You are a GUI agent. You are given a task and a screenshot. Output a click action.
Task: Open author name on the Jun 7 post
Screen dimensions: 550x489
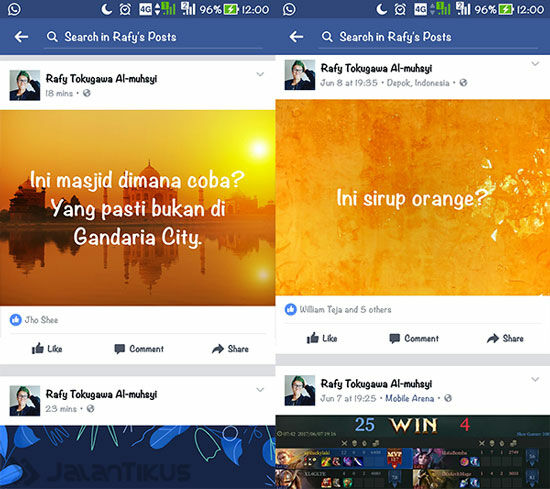(x=376, y=383)
